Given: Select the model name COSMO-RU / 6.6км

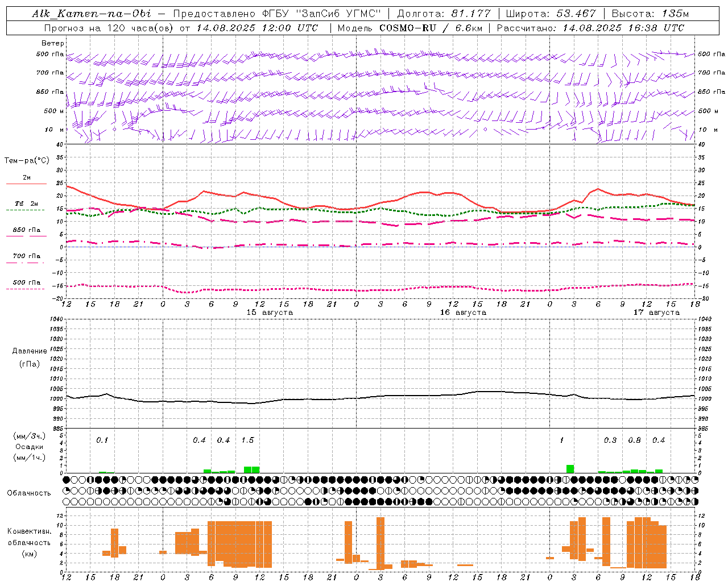Looking at the screenshot, I should pos(431,28).
